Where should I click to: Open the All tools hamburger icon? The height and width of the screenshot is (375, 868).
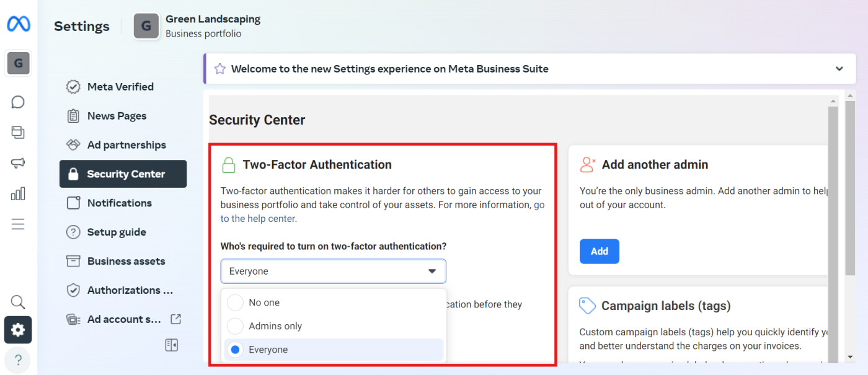click(x=18, y=224)
